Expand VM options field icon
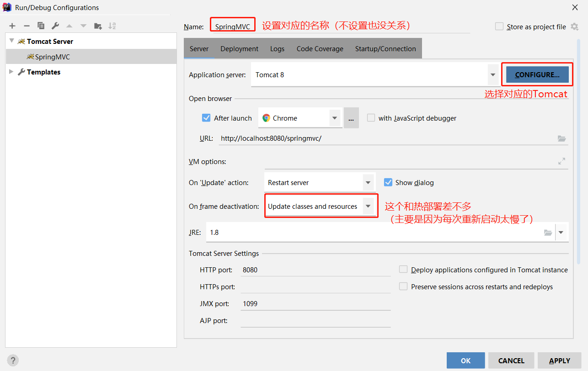 pyautogui.click(x=562, y=161)
